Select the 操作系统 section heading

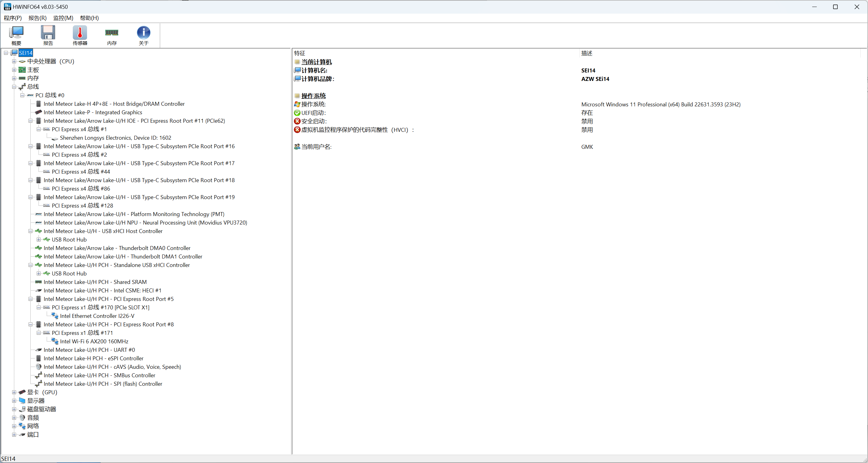point(313,96)
